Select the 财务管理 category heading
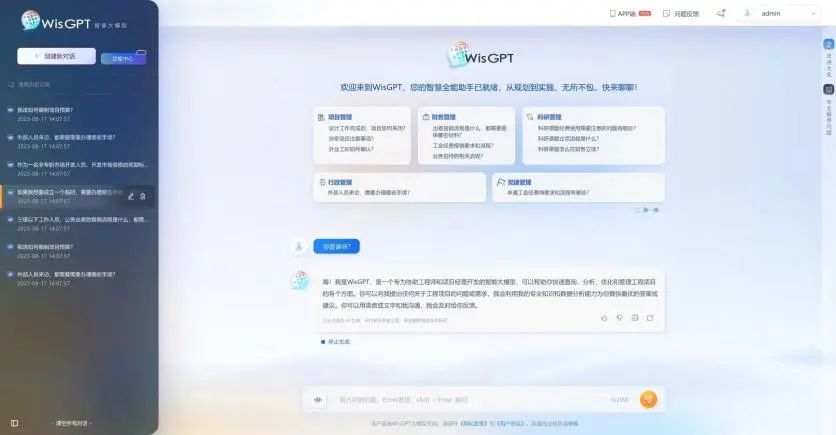Image resolution: width=836 pixels, height=435 pixels. point(444,117)
